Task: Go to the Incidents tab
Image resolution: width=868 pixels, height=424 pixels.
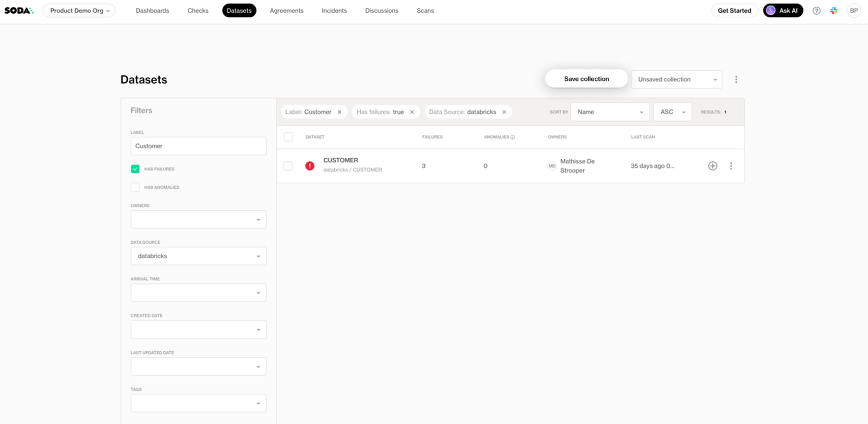Action: (x=334, y=11)
